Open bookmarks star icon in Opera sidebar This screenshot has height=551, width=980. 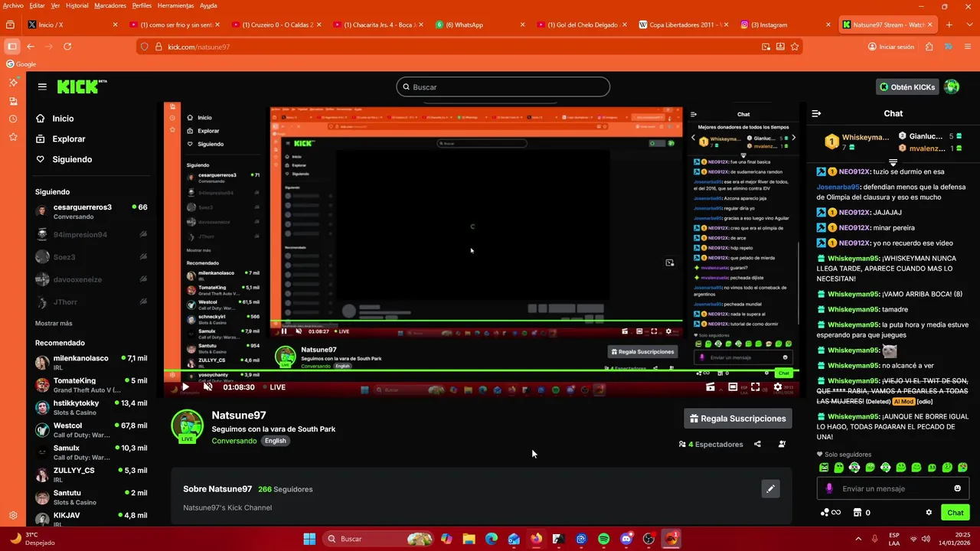(13, 137)
